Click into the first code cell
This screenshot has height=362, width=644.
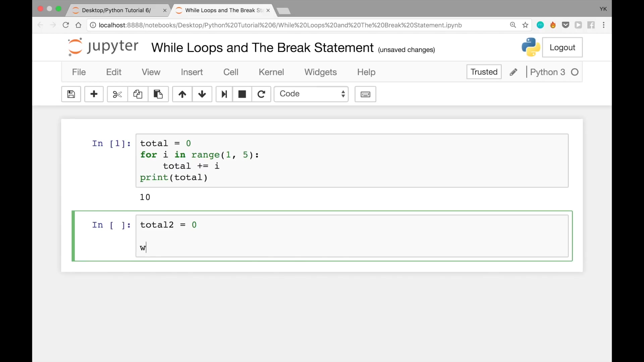[x=352, y=161]
